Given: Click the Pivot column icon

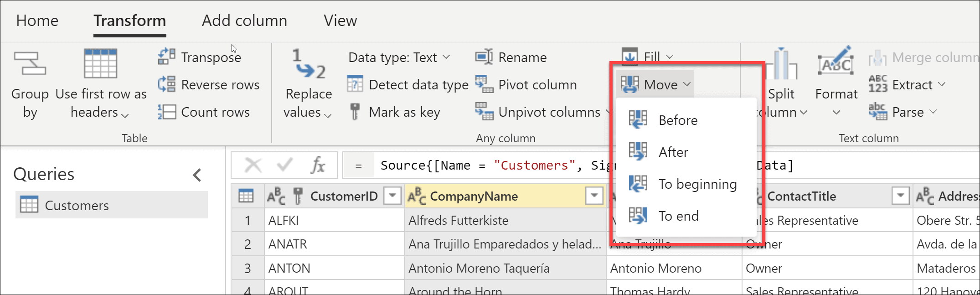Looking at the screenshot, I should click(484, 84).
